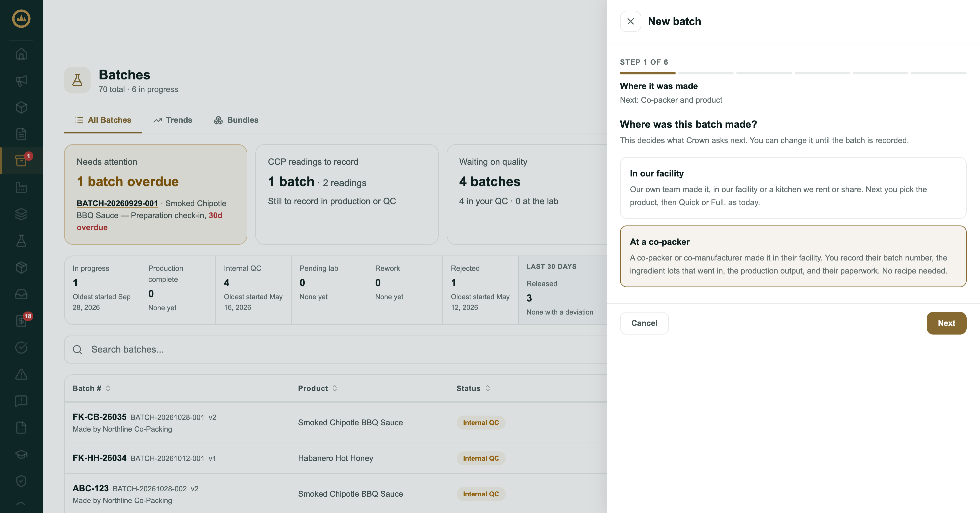The width and height of the screenshot is (980, 513).
Task: Filter by the Internal QC status count
Action: [253, 290]
